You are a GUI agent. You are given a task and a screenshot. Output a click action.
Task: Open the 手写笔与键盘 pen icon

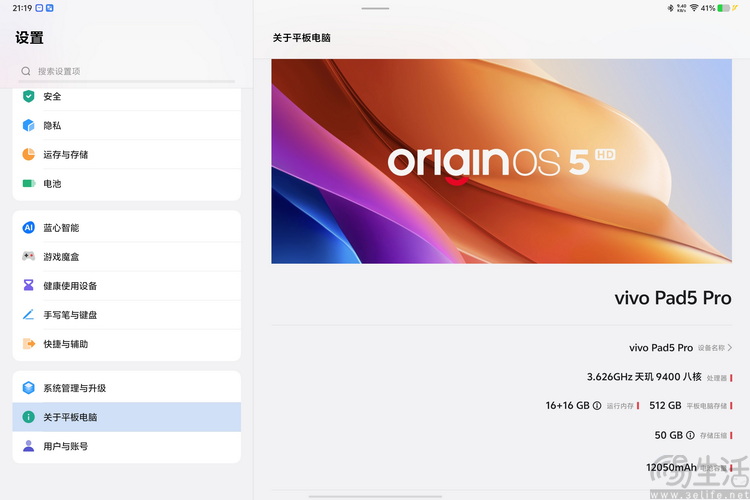29,315
